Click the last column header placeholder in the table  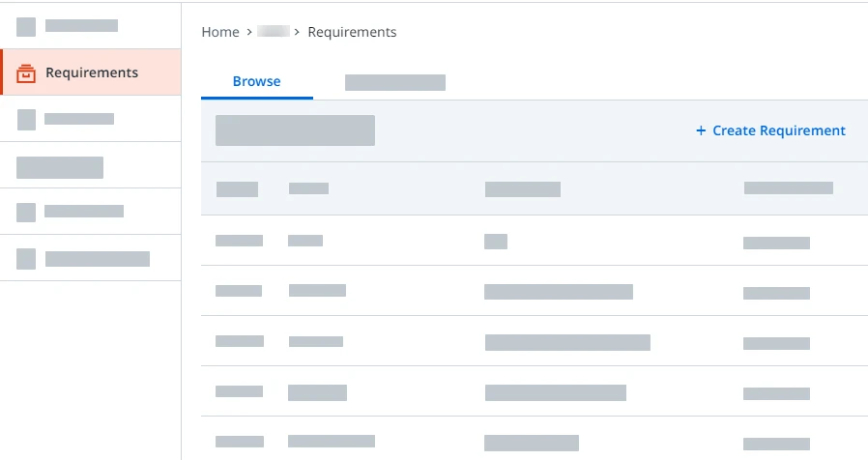point(789,188)
